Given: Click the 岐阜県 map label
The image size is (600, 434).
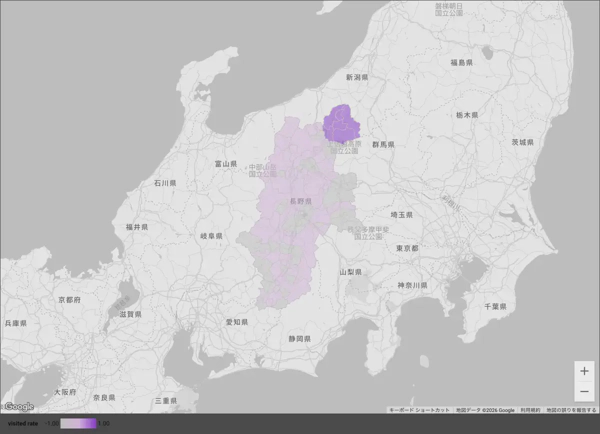Looking at the screenshot, I should (x=211, y=236).
